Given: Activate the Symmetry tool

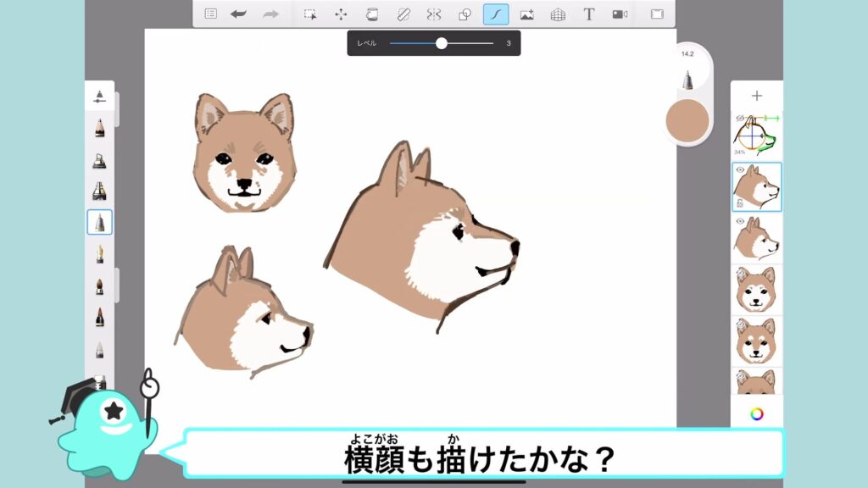Looking at the screenshot, I should (x=433, y=14).
